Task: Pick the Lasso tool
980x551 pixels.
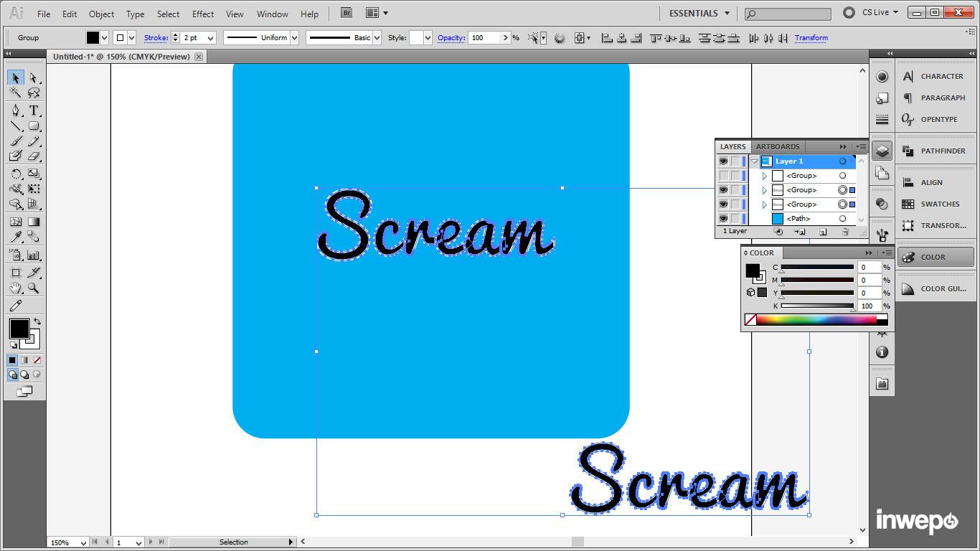Action: [x=33, y=93]
